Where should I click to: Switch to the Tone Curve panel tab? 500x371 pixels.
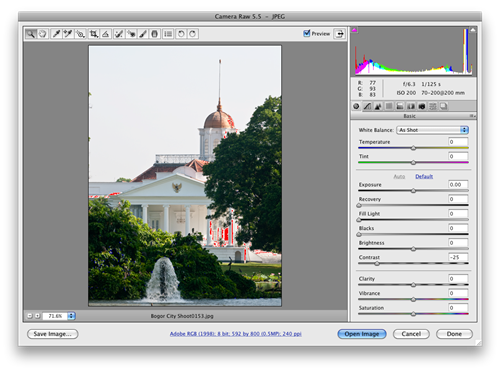pyautogui.click(x=367, y=106)
